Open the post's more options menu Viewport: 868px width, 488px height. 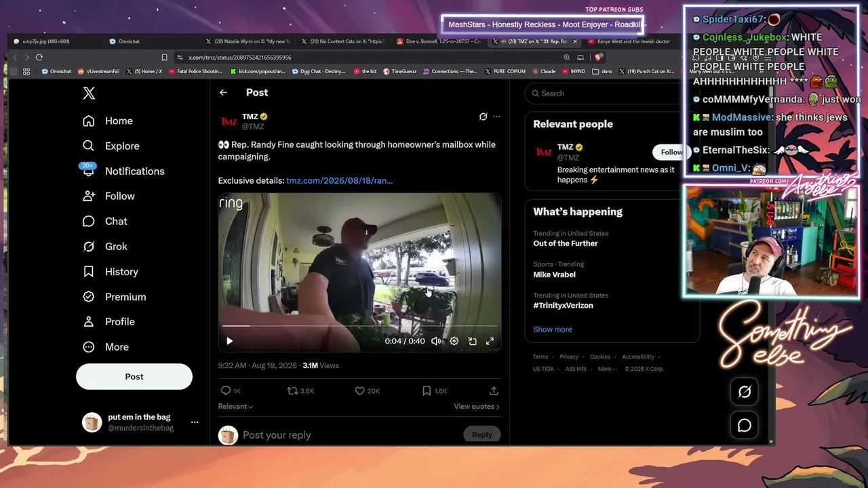click(x=496, y=117)
